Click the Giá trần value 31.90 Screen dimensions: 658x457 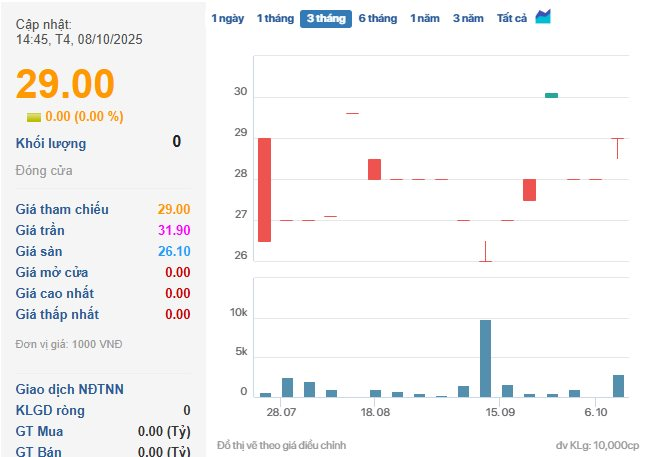click(x=174, y=230)
